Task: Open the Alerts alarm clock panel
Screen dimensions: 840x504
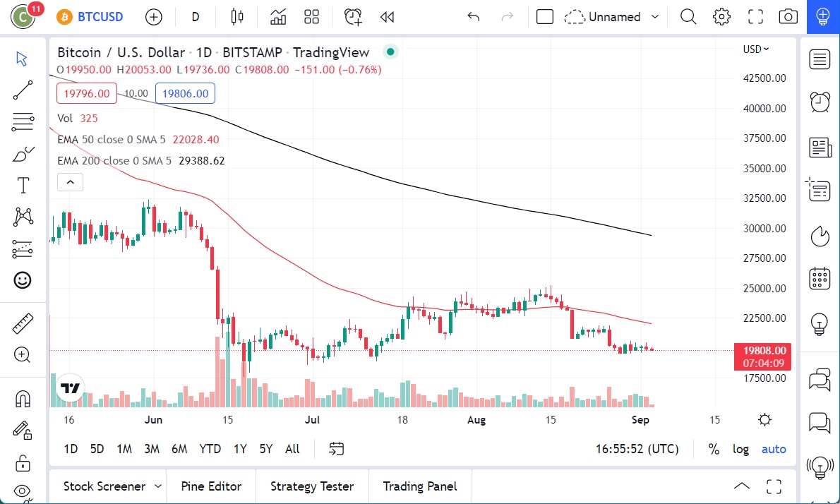Action: click(x=820, y=102)
